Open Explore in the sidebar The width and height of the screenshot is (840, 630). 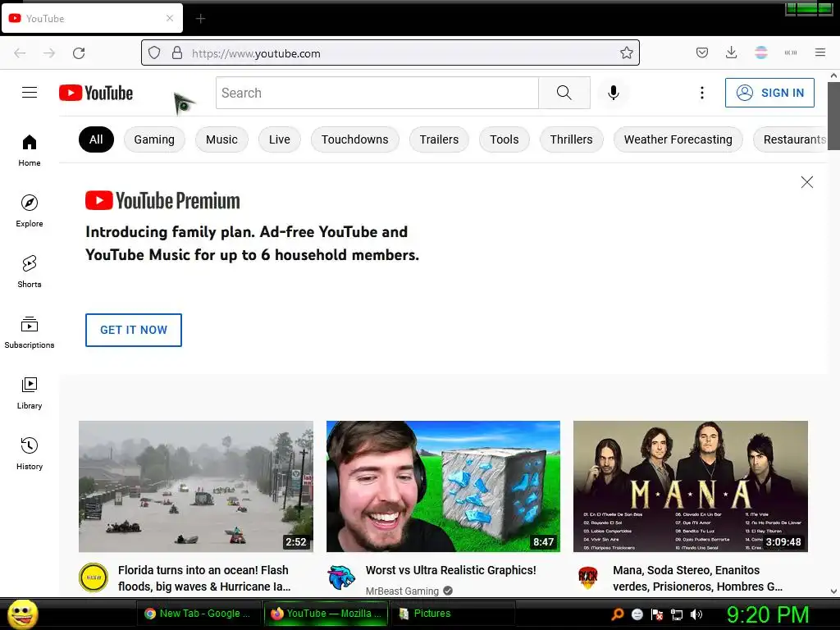pyautogui.click(x=30, y=211)
